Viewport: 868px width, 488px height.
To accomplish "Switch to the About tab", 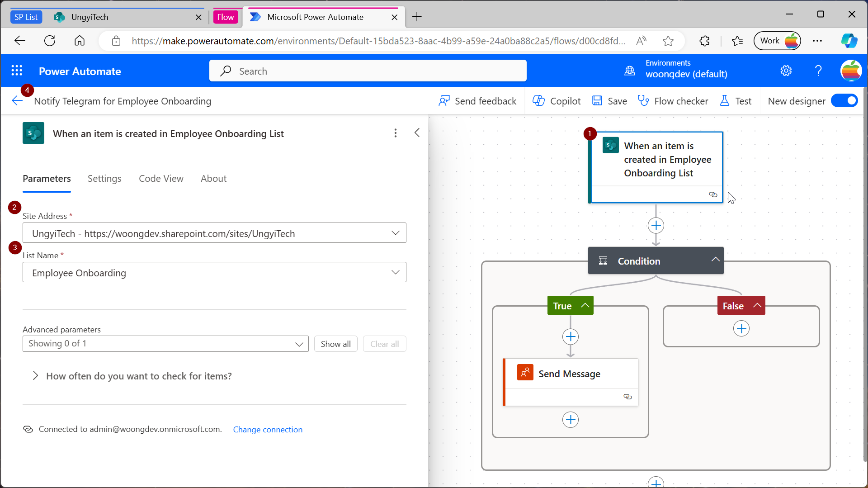I will click(x=213, y=178).
